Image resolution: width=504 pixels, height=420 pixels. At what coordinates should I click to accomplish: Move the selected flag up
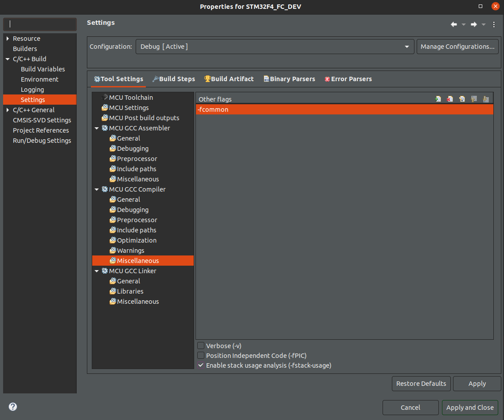[x=474, y=99]
